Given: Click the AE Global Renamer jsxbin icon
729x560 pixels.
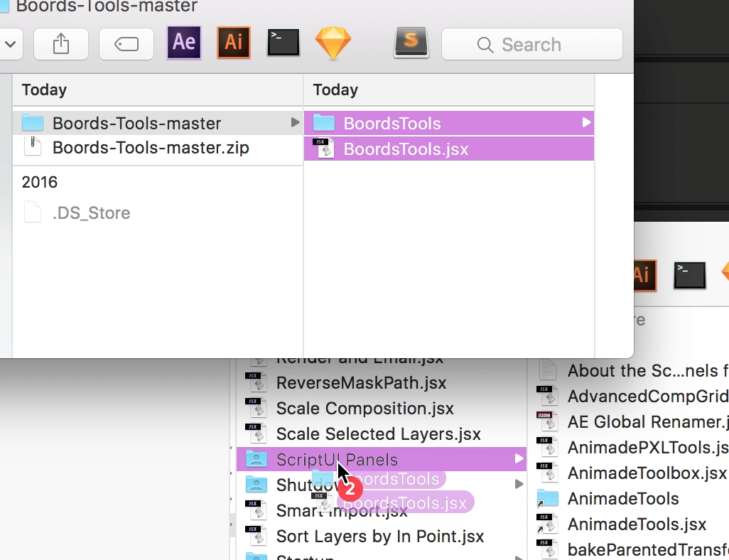Looking at the screenshot, I should click(547, 421).
